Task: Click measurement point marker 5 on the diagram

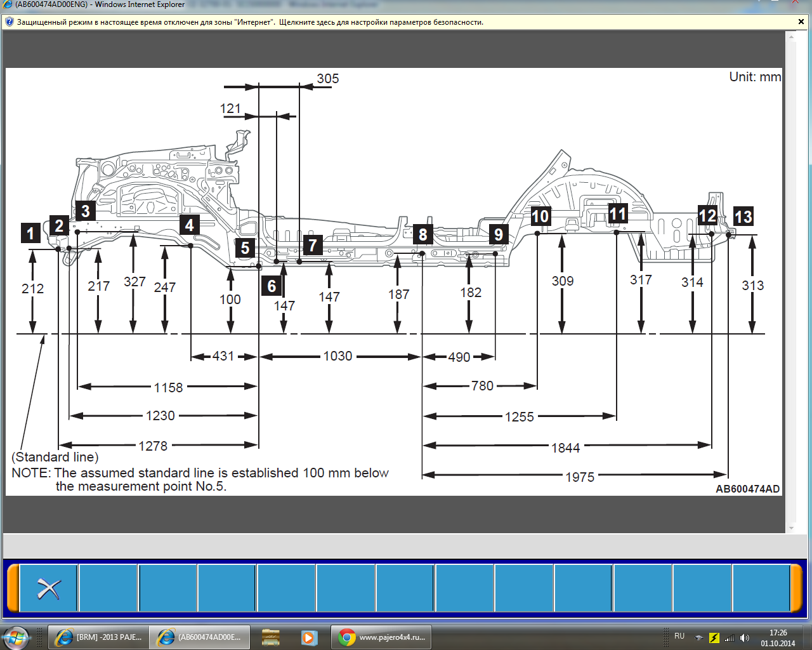Action: pos(245,248)
